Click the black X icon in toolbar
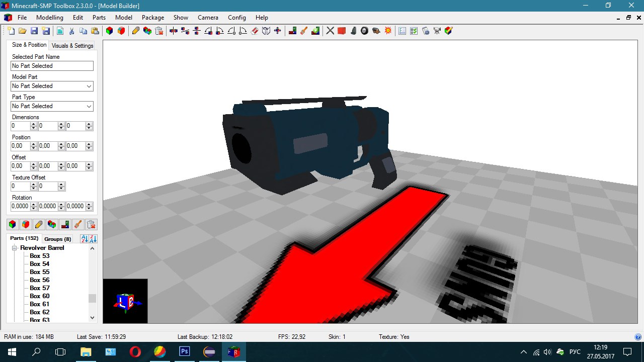Screen dimensions: 644x362 point(330,31)
